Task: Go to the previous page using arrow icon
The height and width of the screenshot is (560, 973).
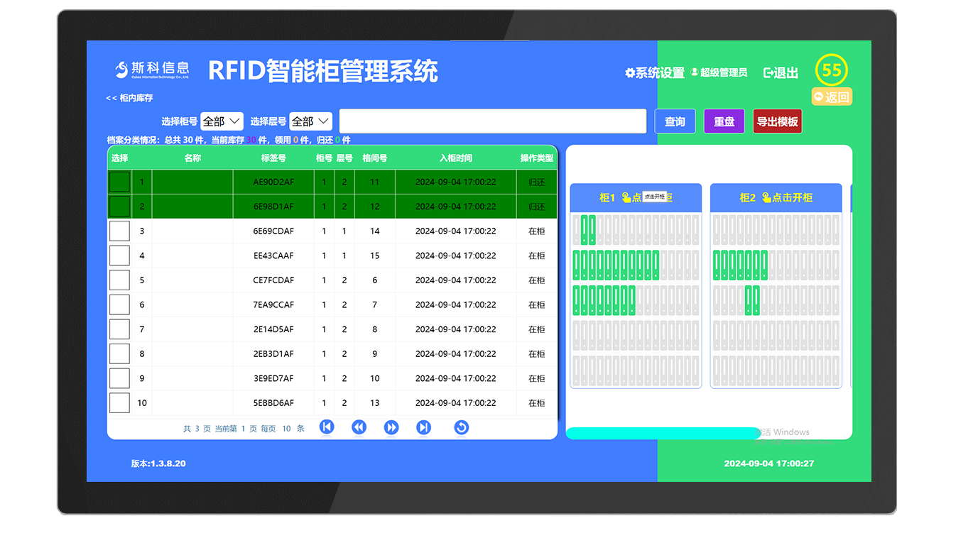Action: [359, 427]
